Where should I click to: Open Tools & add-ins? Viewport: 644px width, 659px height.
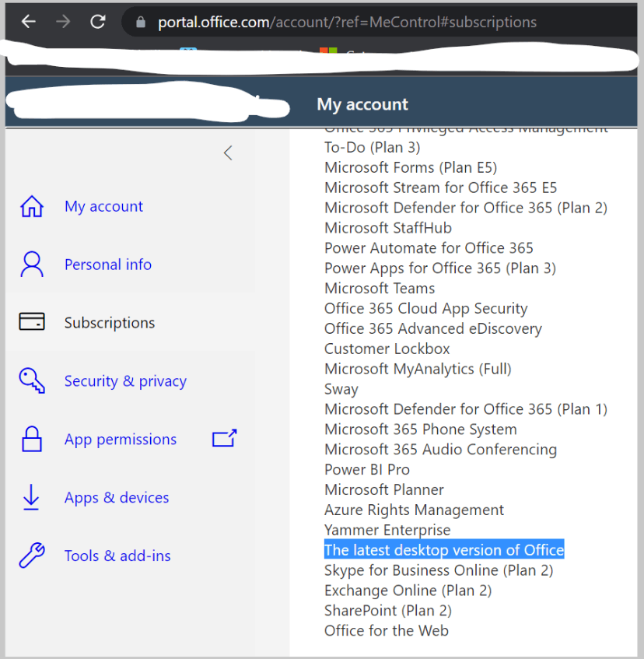click(117, 556)
